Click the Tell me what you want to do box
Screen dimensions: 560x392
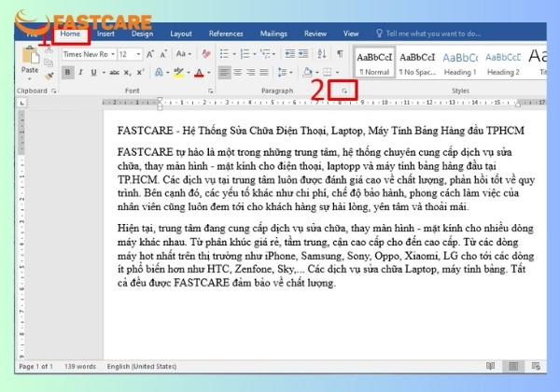(428, 34)
